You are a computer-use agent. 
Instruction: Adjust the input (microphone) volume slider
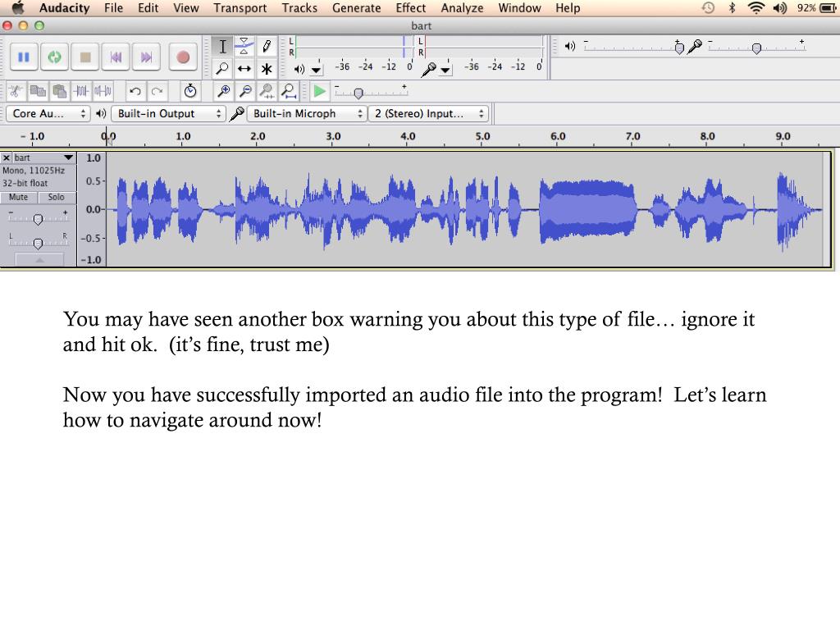pos(756,48)
